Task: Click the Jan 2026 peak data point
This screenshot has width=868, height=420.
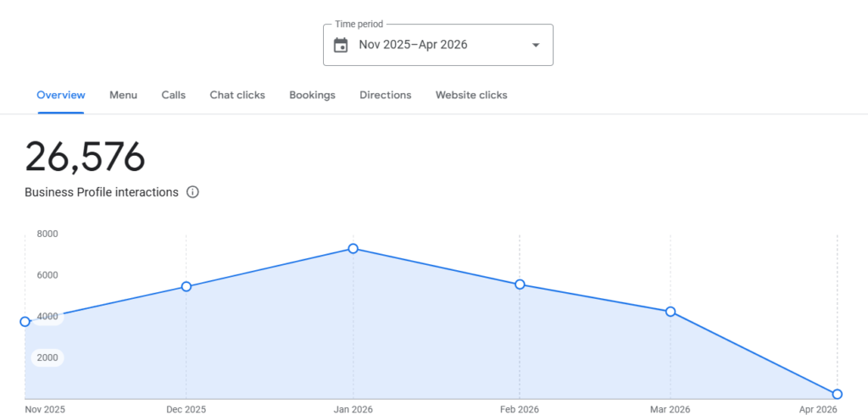Action: click(353, 249)
